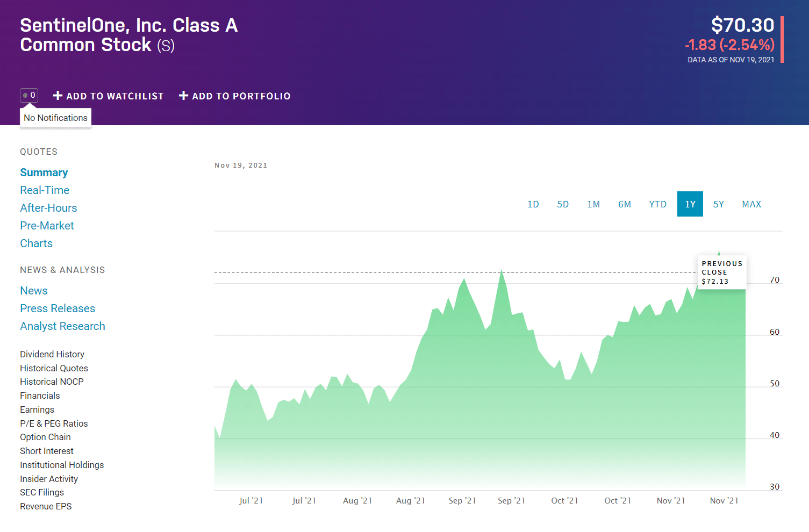The height and width of the screenshot is (532, 809).
Task: Open Insider Activity
Action: [x=49, y=479]
